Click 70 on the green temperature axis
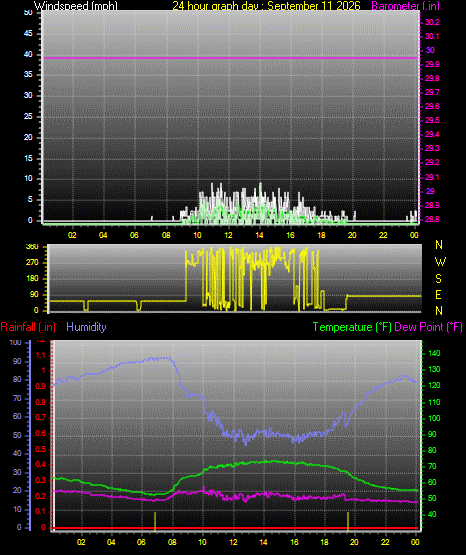The width and height of the screenshot is (466, 555). tap(432, 466)
